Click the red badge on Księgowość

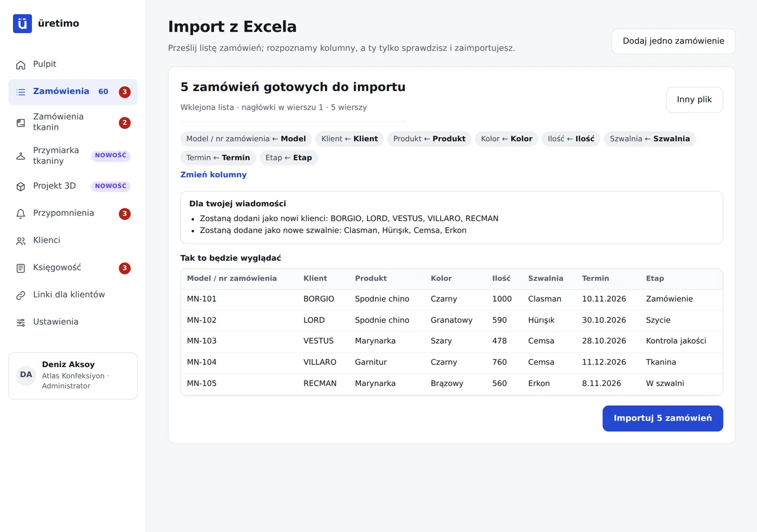(x=124, y=268)
